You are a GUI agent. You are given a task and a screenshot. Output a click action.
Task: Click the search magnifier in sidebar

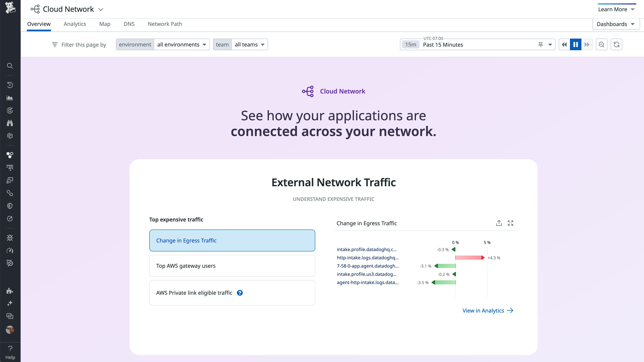point(10,66)
